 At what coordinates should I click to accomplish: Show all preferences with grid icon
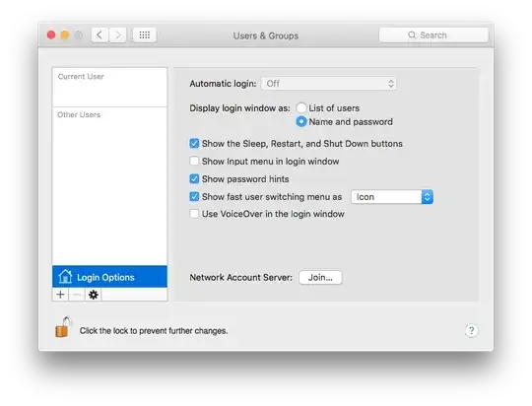[x=145, y=34]
